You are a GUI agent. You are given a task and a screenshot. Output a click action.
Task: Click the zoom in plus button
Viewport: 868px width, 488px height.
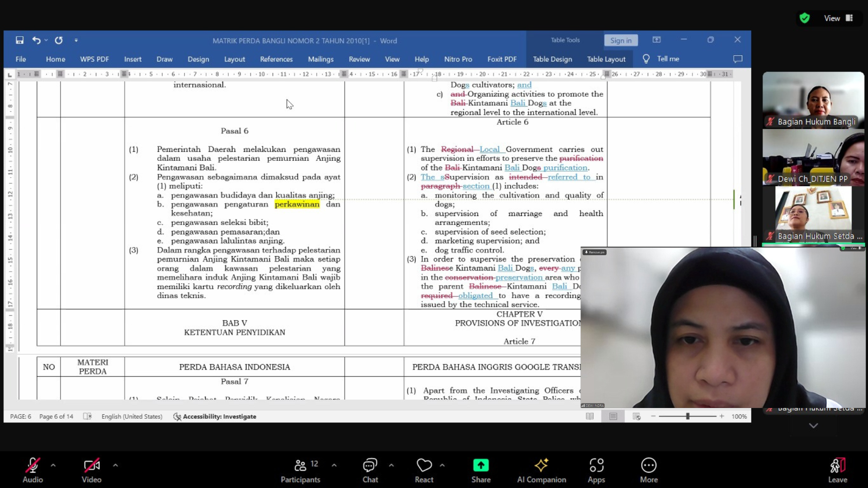(x=722, y=417)
